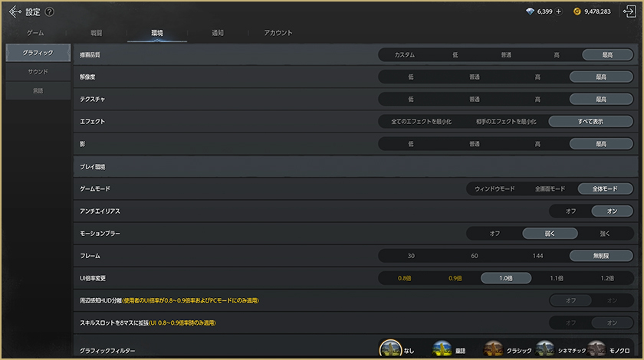
Task: Open the サウンド settings section
Action: point(38,71)
